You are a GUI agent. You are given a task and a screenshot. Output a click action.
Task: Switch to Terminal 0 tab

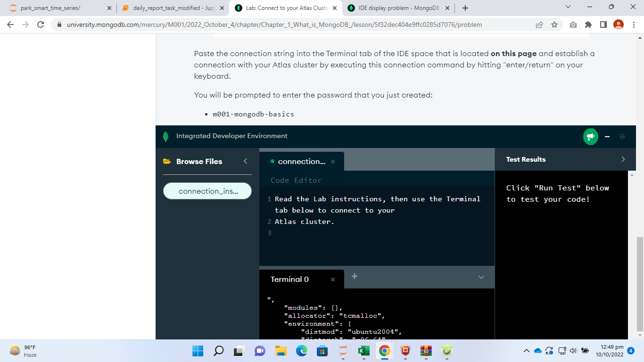pyautogui.click(x=289, y=280)
